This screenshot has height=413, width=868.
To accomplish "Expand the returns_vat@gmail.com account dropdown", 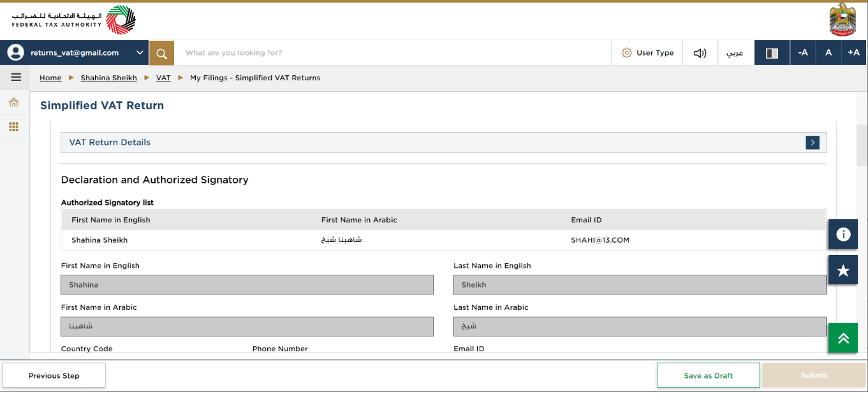I will coord(140,53).
